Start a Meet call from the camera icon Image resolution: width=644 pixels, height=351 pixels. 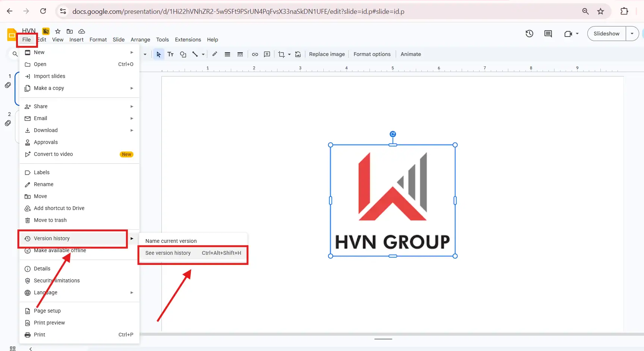[x=569, y=34]
